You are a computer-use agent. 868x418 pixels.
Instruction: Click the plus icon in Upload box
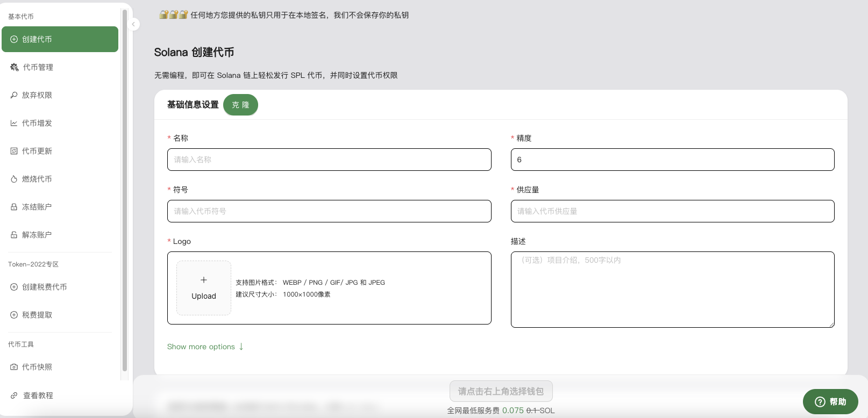coord(204,280)
